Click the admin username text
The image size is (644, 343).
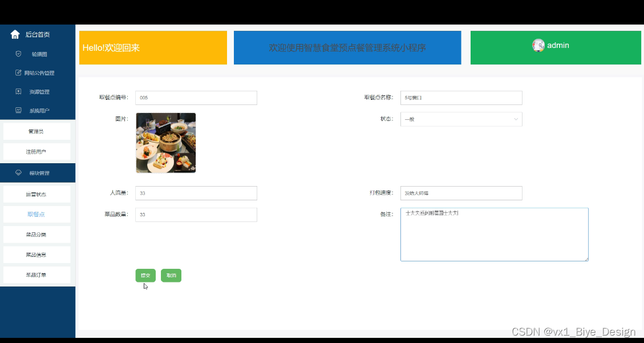(x=558, y=45)
